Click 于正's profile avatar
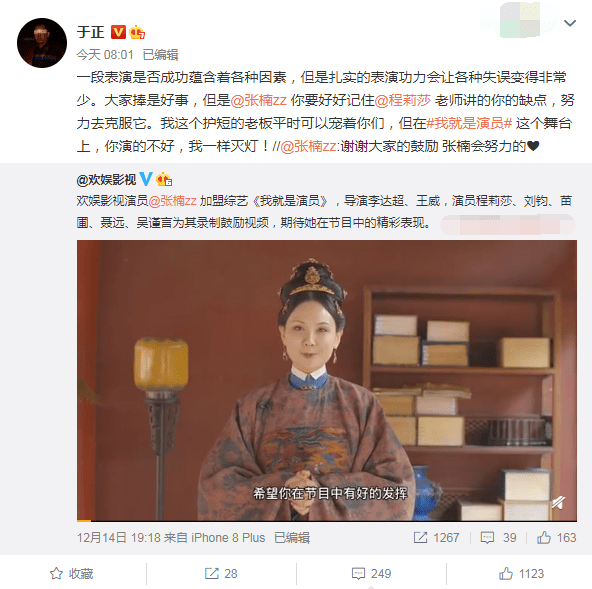Image resolution: width=592 pixels, height=589 pixels. coord(42,43)
